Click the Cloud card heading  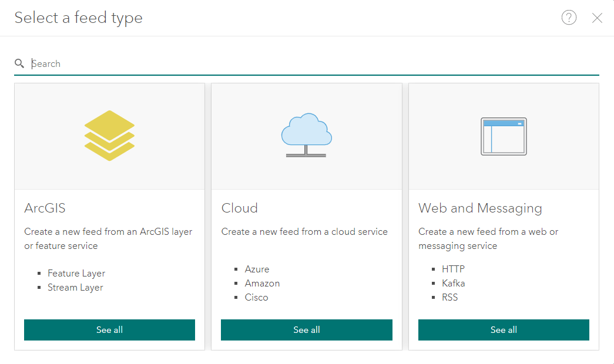pos(239,208)
